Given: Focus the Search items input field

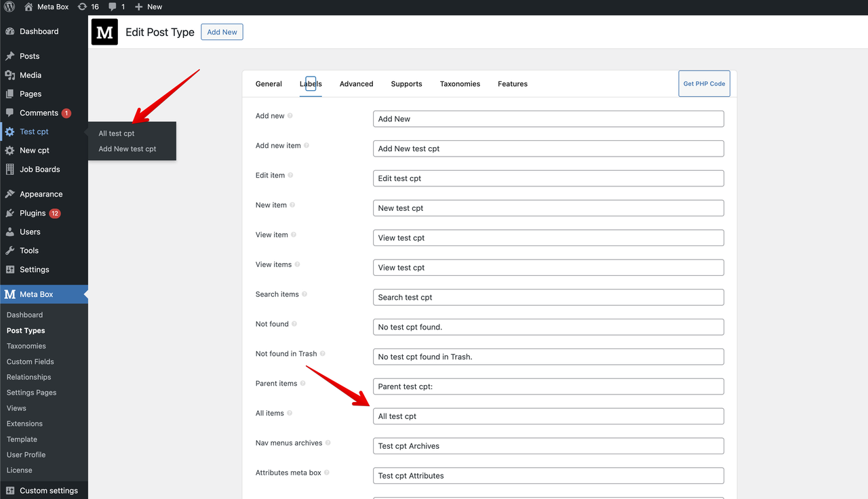Looking at the screenshot, I should point(549,297).
